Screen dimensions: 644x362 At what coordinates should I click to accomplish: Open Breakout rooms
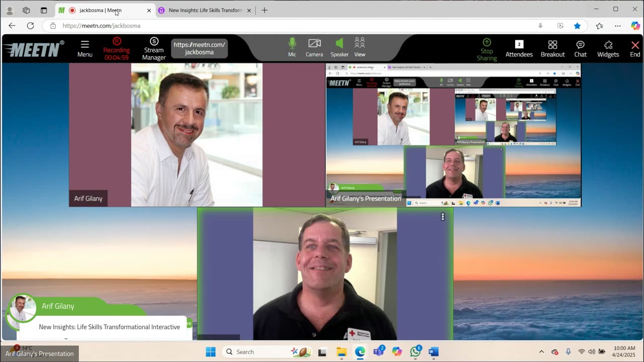pyautogui.click(x=552, y=49)
